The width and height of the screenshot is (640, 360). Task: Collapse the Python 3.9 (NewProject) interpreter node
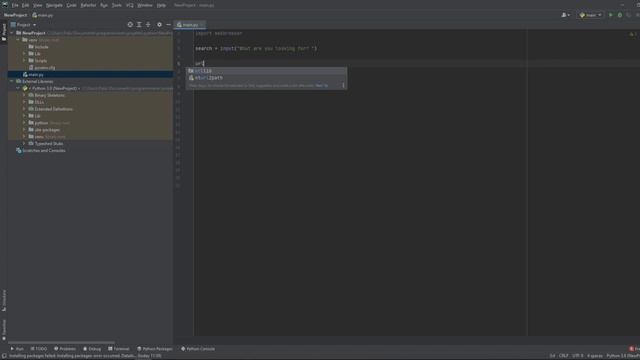click(18, 89)
